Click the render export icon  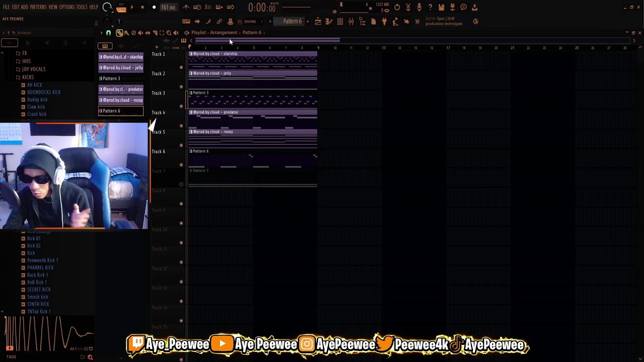point(452,7)
